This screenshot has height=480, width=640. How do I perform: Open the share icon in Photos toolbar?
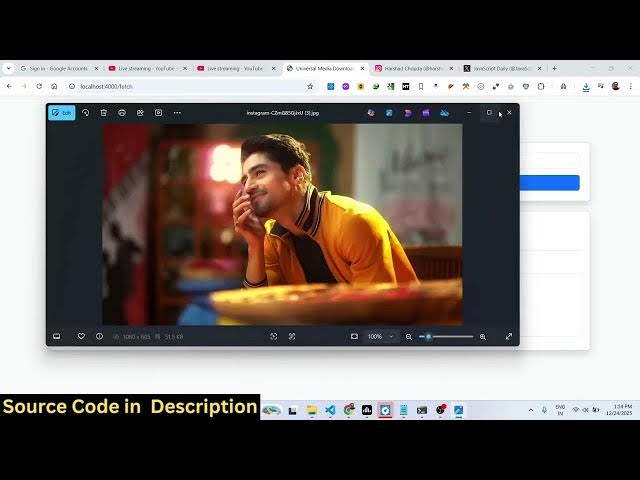[x=140, y=113]
